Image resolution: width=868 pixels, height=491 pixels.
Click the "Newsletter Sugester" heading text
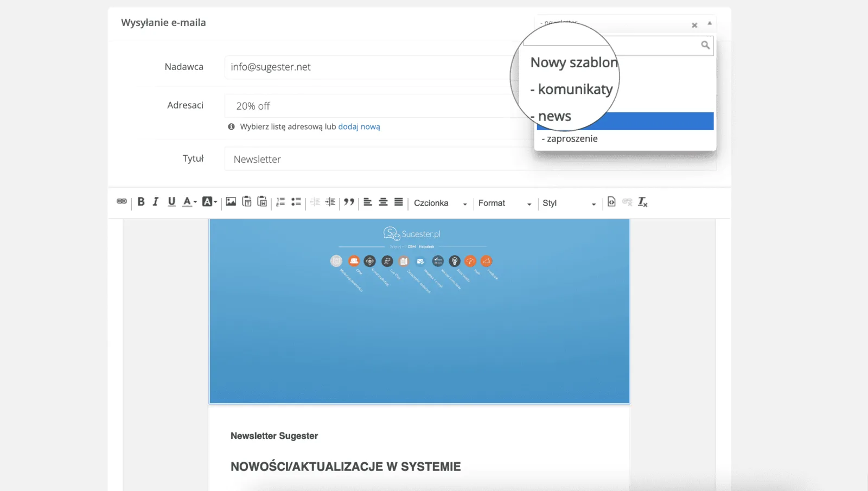(x=274, y=436)
